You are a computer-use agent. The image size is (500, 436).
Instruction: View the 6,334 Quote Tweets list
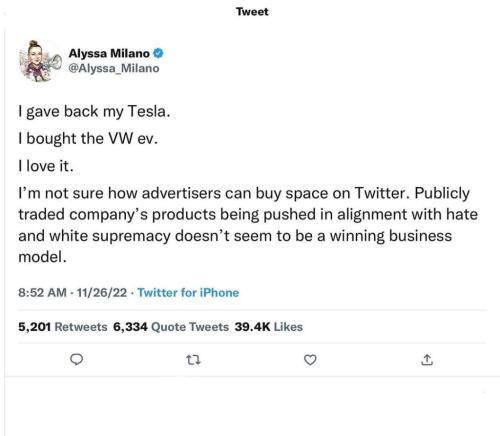coord(171,327)
